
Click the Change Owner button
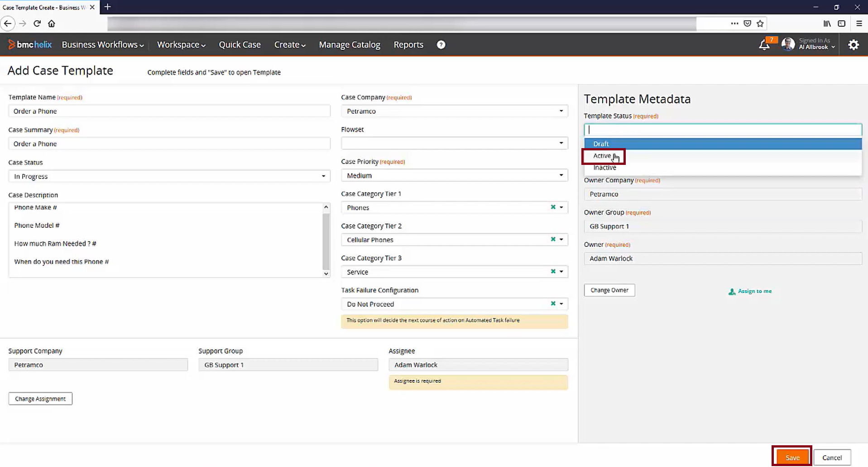coord(609,290)
